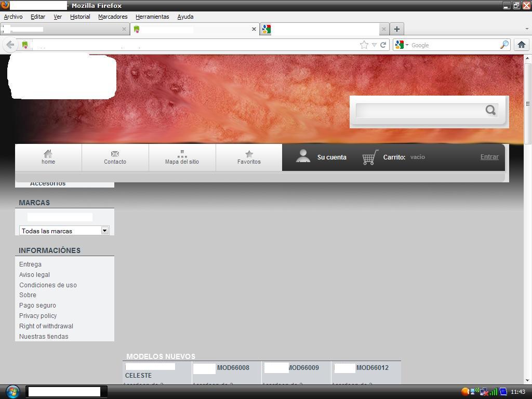Click the shopping cart icon
This screenshot has width=532, height=399.
coord(370,157)
